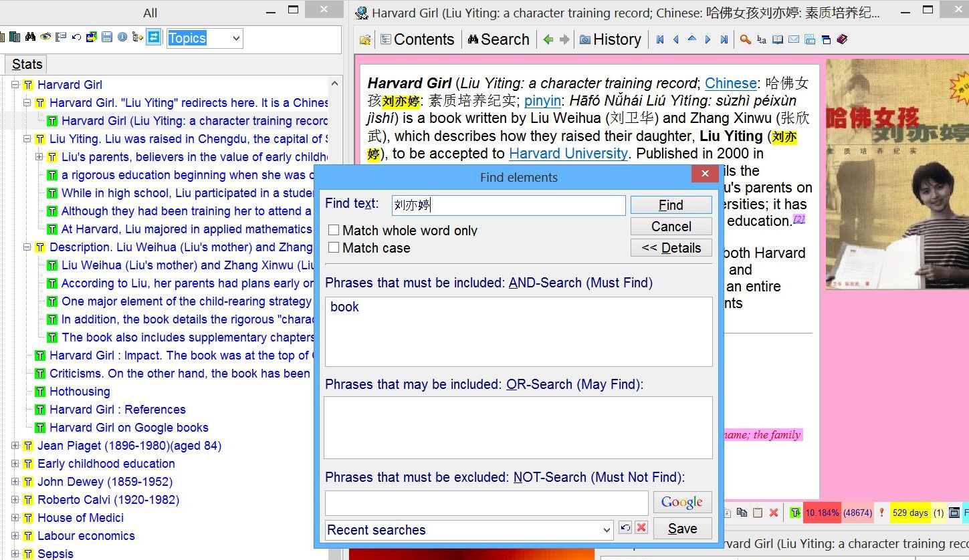Click the highlighted blue sync icon near Topics

(152, 38)
